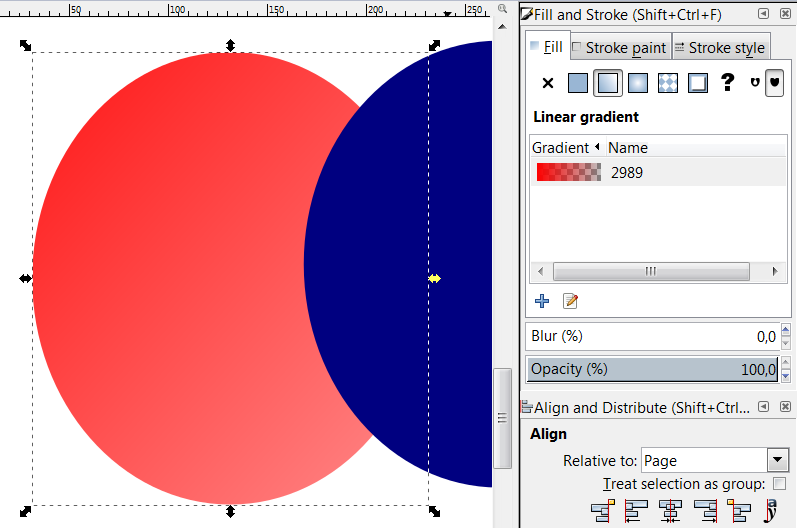Choose Radial gradient fill icon
Viewport: 797px width, 528px height.
[637, 83]
